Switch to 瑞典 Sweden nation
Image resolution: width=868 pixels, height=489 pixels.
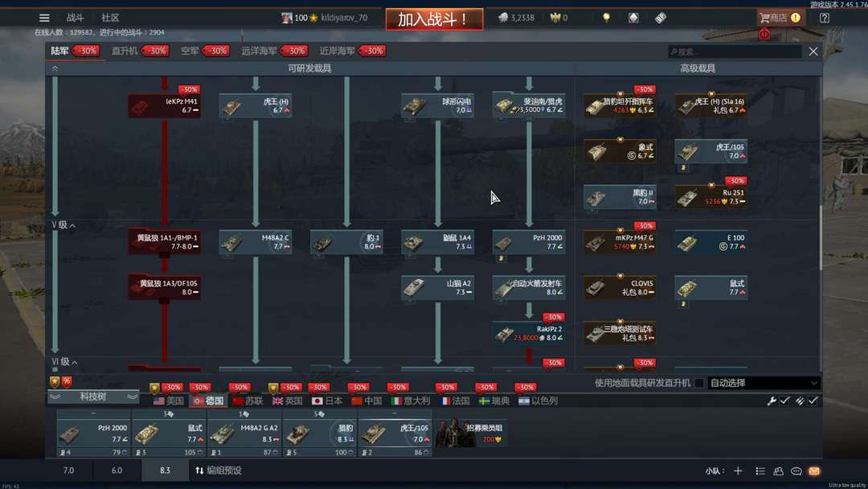point(494,401)
